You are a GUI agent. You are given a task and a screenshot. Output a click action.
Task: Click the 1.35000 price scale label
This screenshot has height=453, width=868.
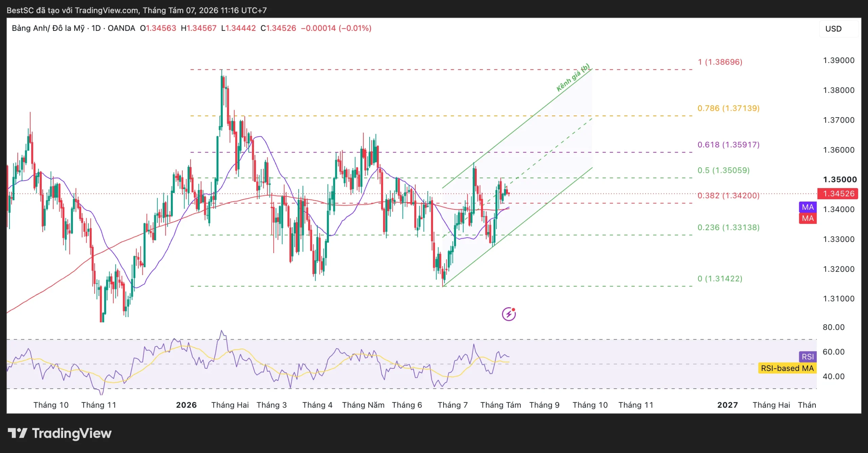pos(840,180)
